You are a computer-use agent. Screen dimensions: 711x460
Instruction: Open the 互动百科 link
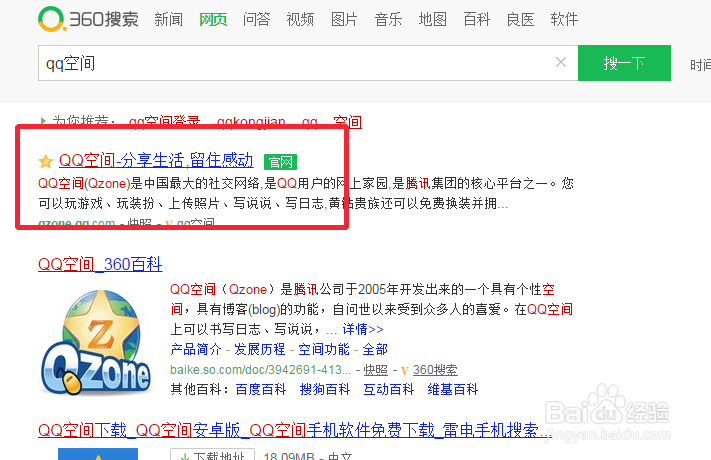point(389,389)
